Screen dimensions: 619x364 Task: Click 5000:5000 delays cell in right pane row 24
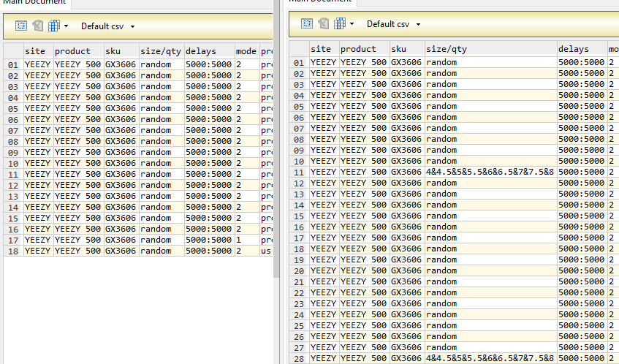(582, 314)
